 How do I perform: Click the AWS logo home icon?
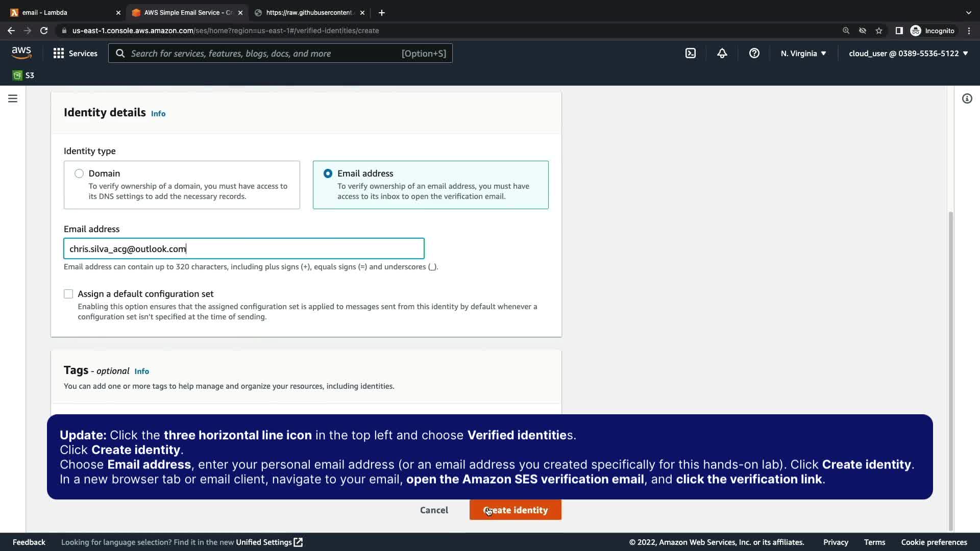tap(21, 53)
